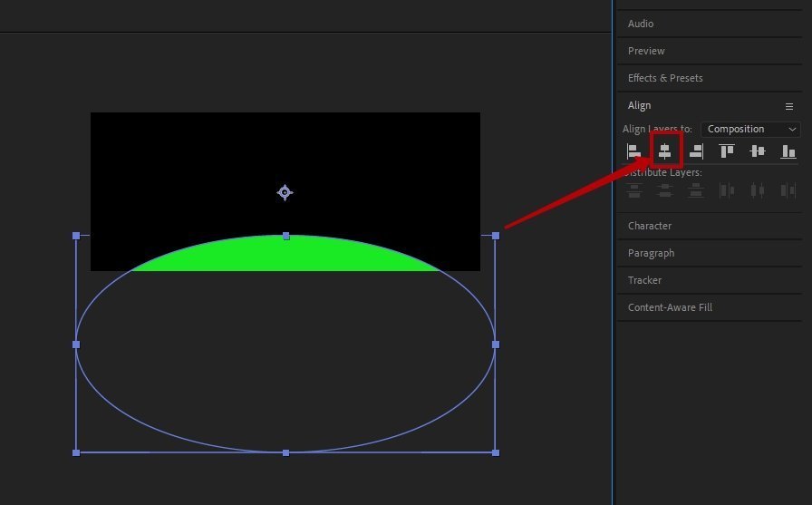Open the Align Layers to Composition dropdown
The image size is (812, 505).
click(750, 129)
